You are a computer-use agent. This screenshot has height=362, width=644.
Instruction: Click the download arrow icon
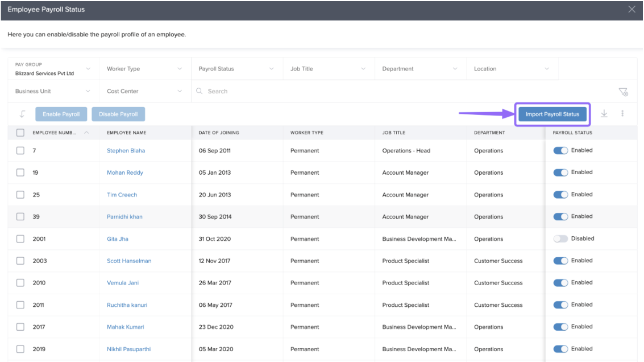pyautogui.click(x=604, y=114)
